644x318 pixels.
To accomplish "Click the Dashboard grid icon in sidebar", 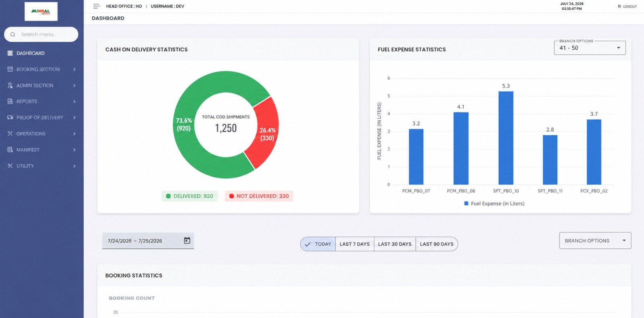I will (x=10, y=53).
